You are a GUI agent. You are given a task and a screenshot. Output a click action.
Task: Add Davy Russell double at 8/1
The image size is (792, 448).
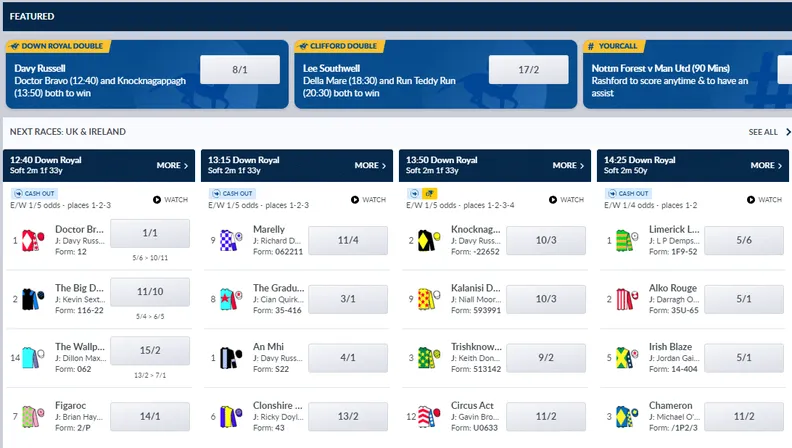click(x=239, y=69)
